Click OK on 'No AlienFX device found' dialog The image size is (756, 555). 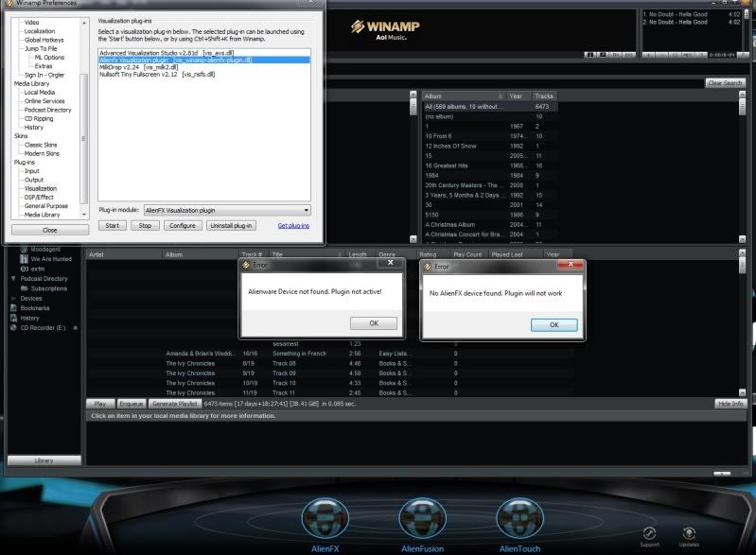click(x=554, y=324)
